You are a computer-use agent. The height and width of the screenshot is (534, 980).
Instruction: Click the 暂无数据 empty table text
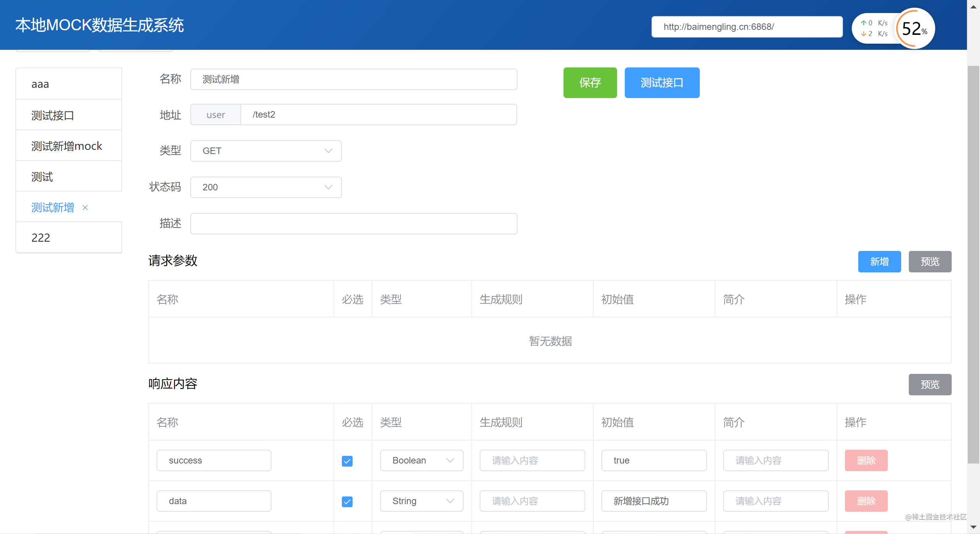point(550,341)
